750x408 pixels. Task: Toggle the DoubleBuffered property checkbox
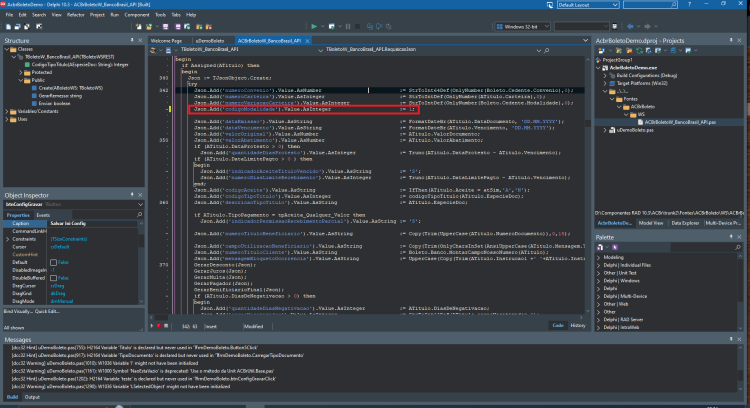pos(54,278)
